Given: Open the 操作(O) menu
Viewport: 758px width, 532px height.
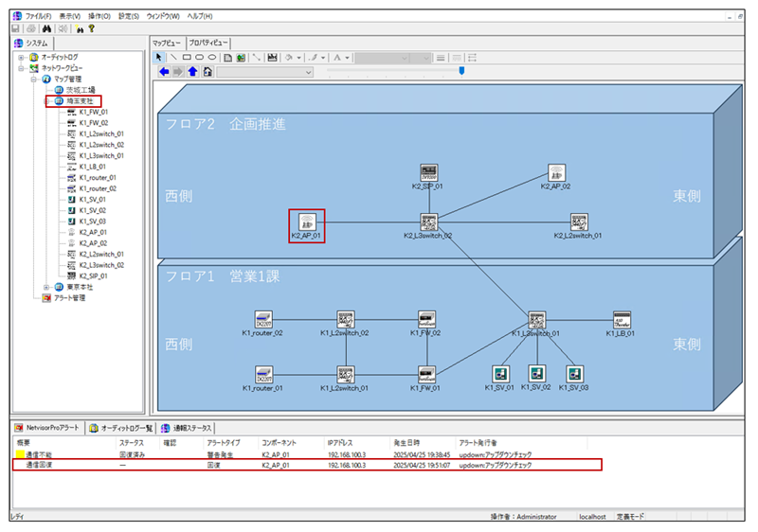Looking at the screenshot, I should (98, 16).
